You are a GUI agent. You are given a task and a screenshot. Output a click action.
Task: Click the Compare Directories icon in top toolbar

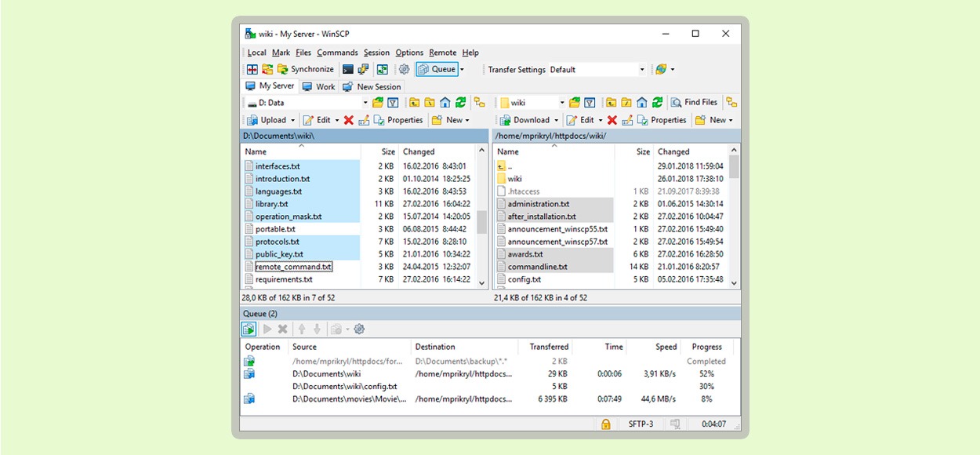pyautogui.click(x=252, y=69)
